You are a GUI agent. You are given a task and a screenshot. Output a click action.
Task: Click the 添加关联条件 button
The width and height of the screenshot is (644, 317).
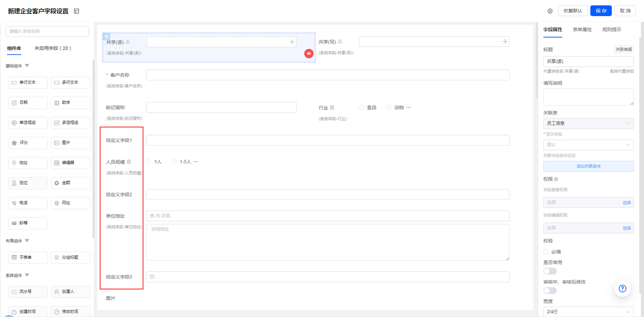[588, 166]
